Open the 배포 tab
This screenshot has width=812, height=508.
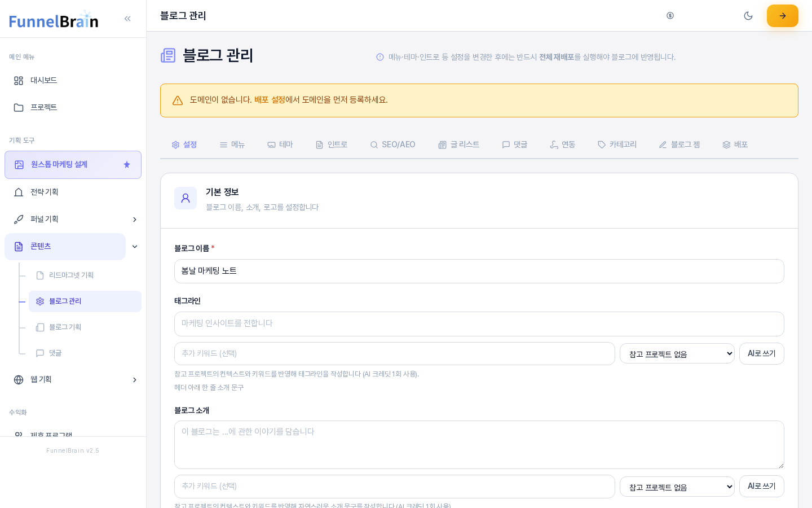(735, 144)
